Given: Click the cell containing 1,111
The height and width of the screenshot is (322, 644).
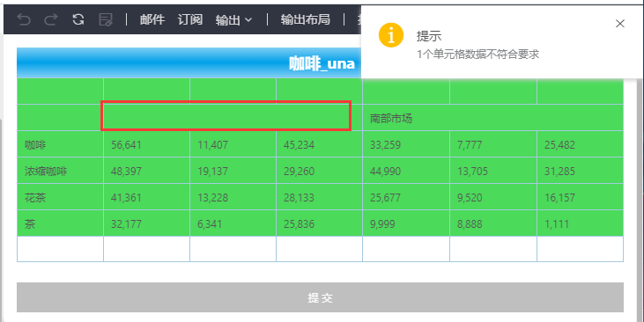Looking at the screenshot, I should [x=580, y=223].
